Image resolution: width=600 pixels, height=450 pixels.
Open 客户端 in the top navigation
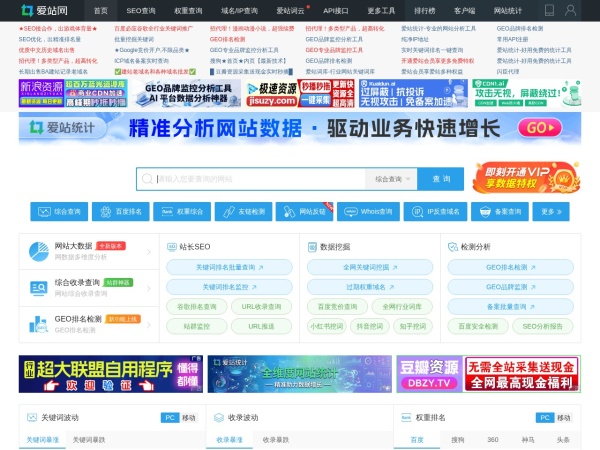click(465, 11)
